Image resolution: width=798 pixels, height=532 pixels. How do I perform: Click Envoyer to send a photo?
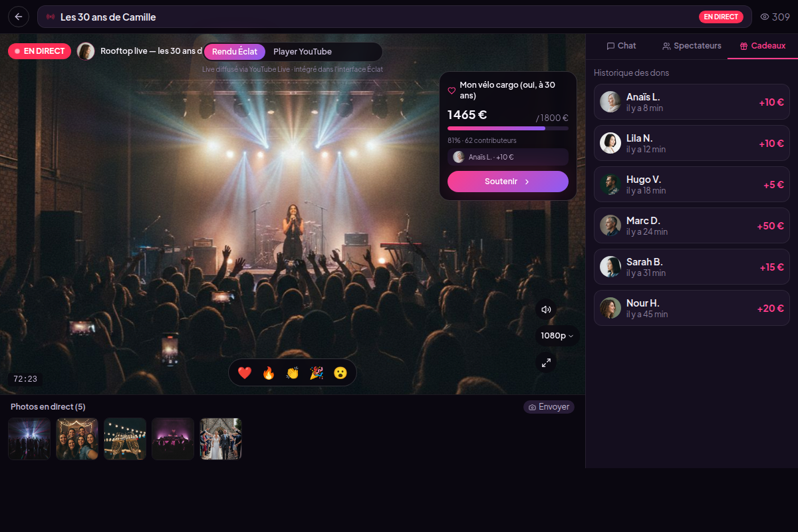tap(549, 407)
